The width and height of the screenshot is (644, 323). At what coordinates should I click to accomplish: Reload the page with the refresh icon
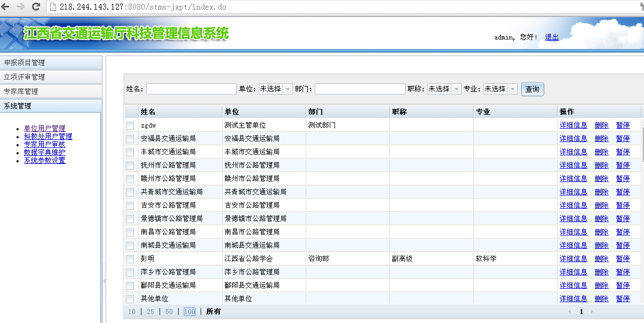[x=36, y=7]
